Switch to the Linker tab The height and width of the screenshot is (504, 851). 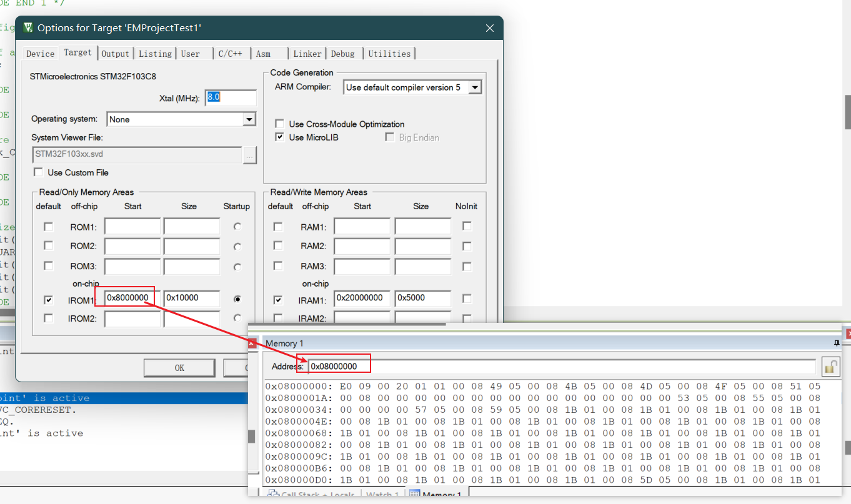pyautogui.click(x=307, y=54)
